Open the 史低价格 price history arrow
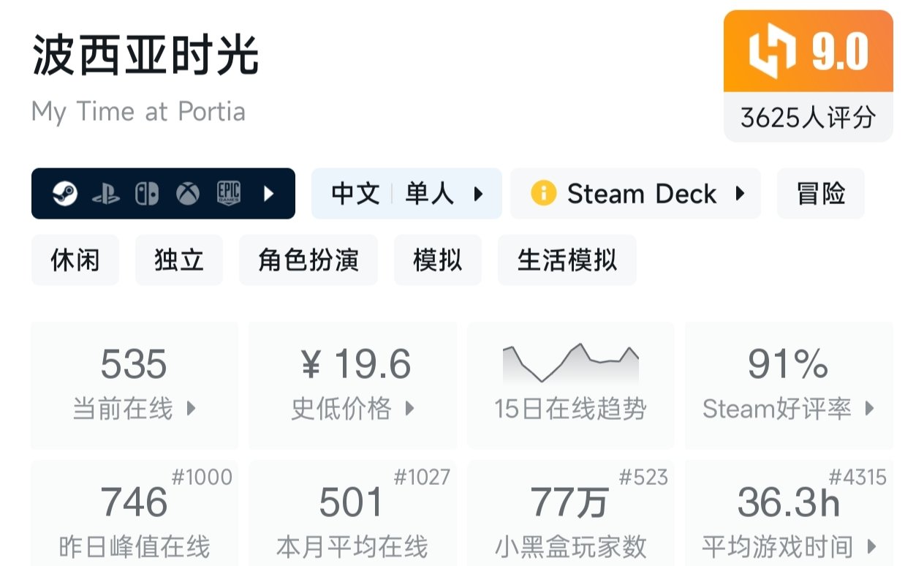This screenshot has width=924, height=566. (x=410, y=409)
